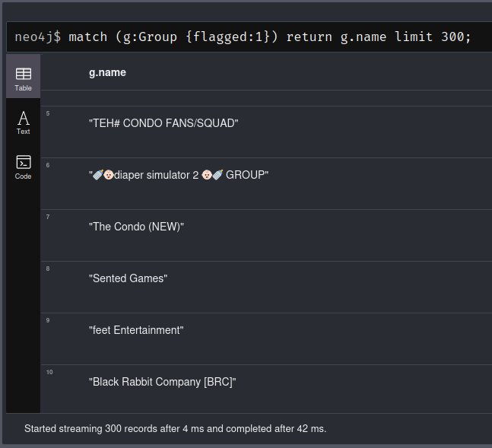Switch to the Text result view

24,122
